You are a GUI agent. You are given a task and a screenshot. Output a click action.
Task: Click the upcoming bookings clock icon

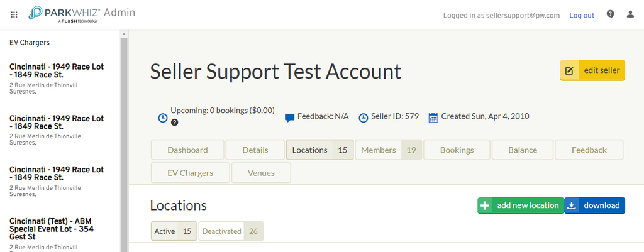coord(163,118)
